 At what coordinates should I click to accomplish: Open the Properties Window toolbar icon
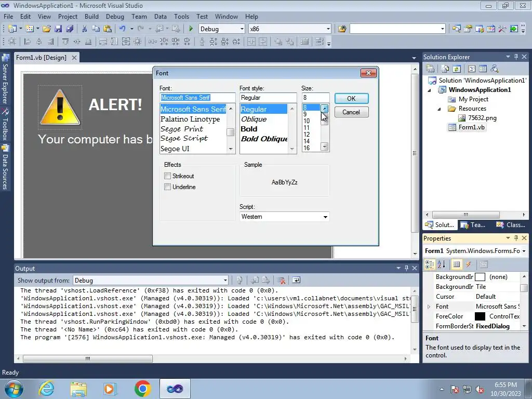coord(468,29)
